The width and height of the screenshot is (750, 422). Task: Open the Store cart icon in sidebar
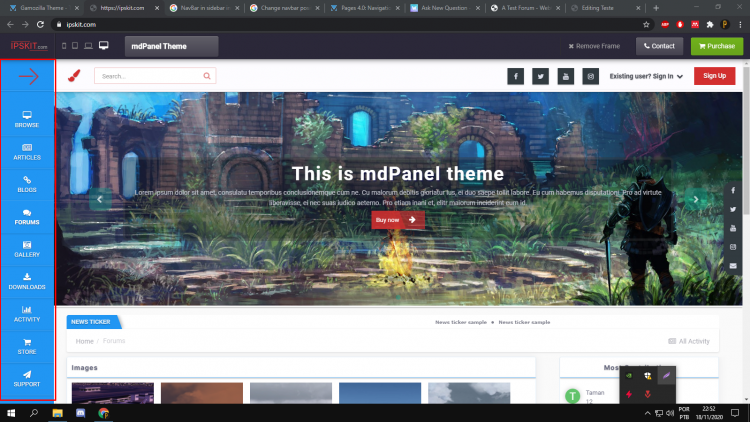coord(27,346)
